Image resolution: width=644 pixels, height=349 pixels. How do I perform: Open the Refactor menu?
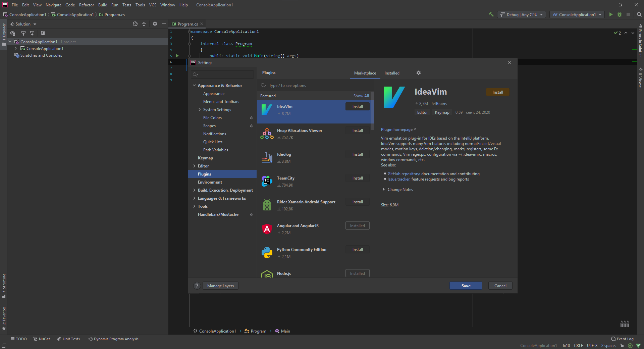(87, 5)
